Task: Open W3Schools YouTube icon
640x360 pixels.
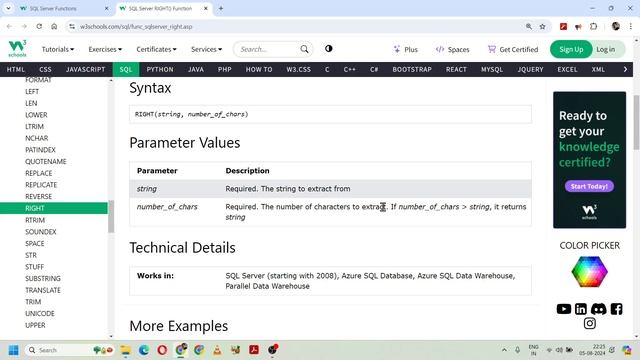Action: point(564,309)
